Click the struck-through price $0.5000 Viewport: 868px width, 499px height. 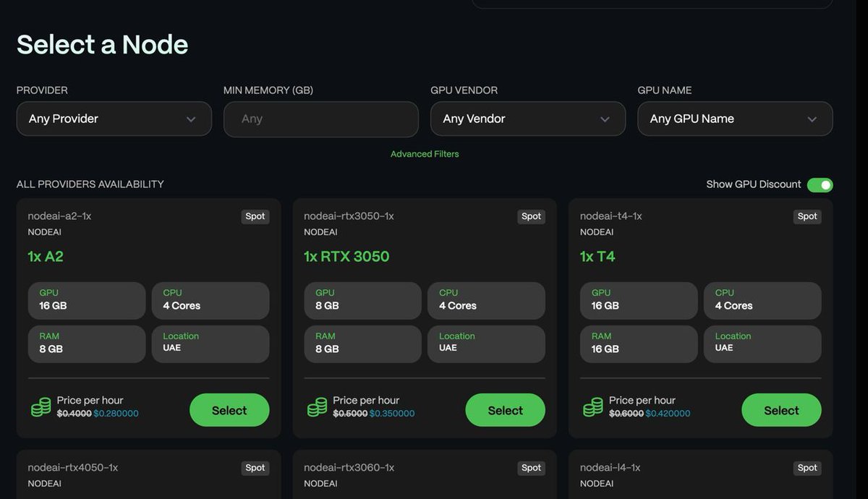point(351,414)
